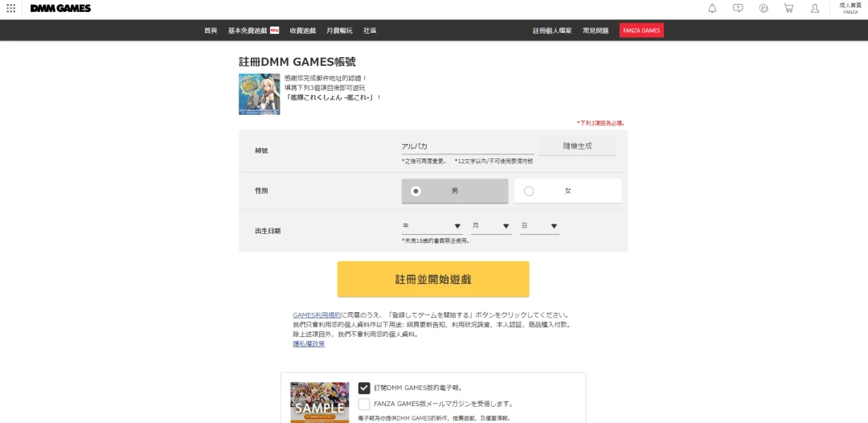Viewport: 868px width, 423px height.
Task: Uncheck 訂閱DMM GAMES版的電子報 checkbox
Action: 364,388
